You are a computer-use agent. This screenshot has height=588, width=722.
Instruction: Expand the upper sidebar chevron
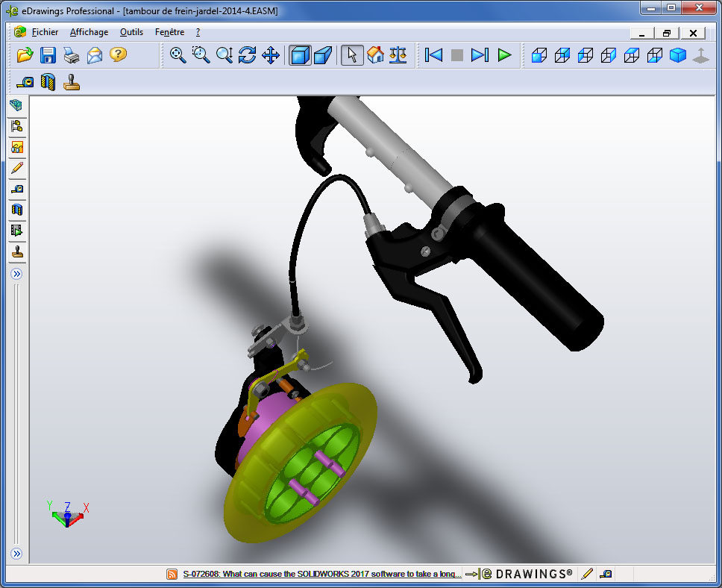click(16, 274)
